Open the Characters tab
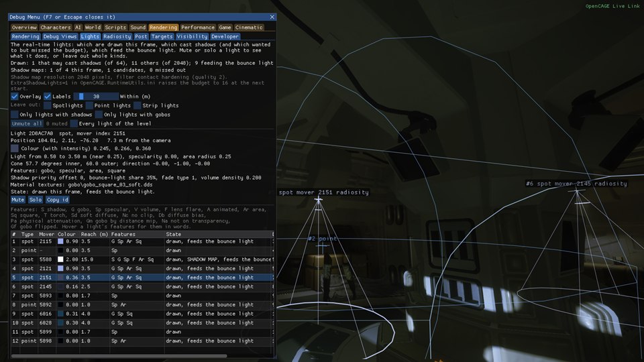 tap(56, 27)
